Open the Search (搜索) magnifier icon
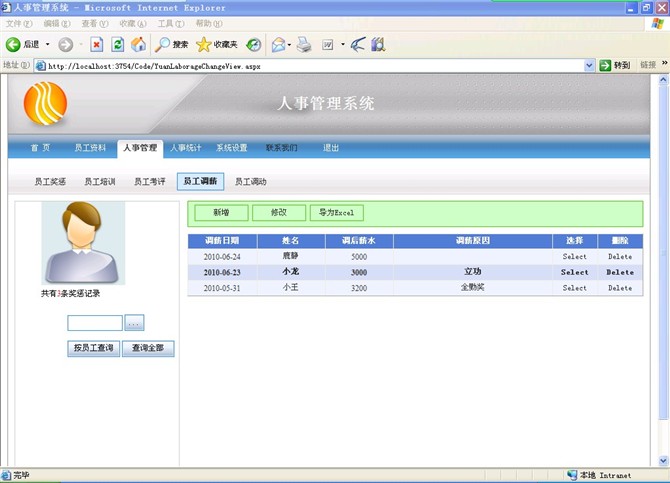Viewport: 670px width, 483px height. click(162, 44)
